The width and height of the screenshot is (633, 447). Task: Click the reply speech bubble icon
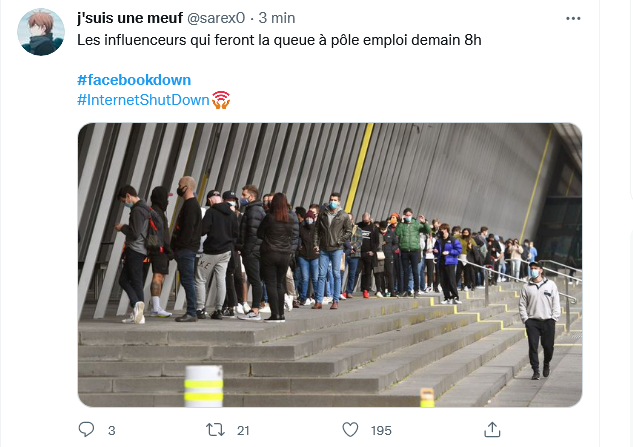pyautogui.click(x=85, y=430)
